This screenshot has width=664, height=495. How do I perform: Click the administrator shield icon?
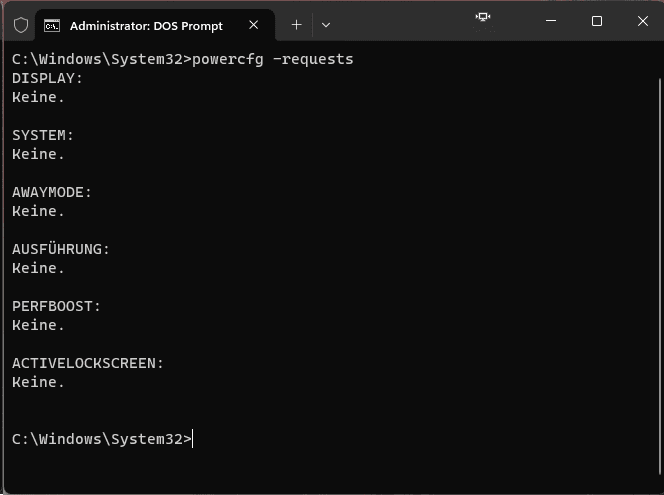(x=21, y=25)
